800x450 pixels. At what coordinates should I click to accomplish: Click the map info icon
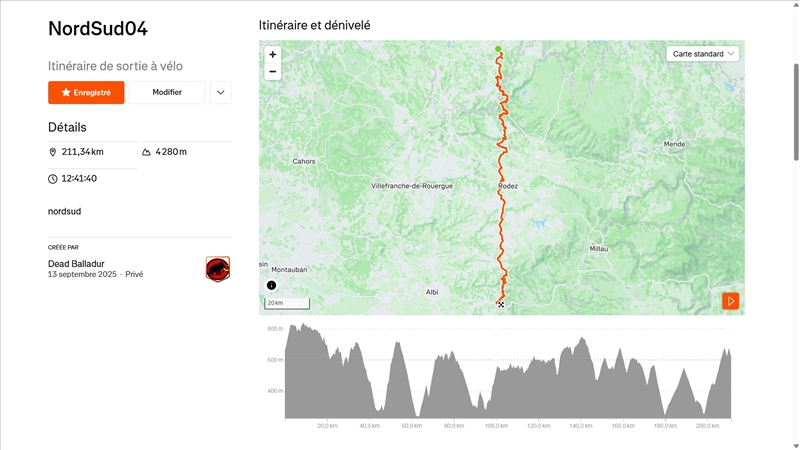[271, 285]
